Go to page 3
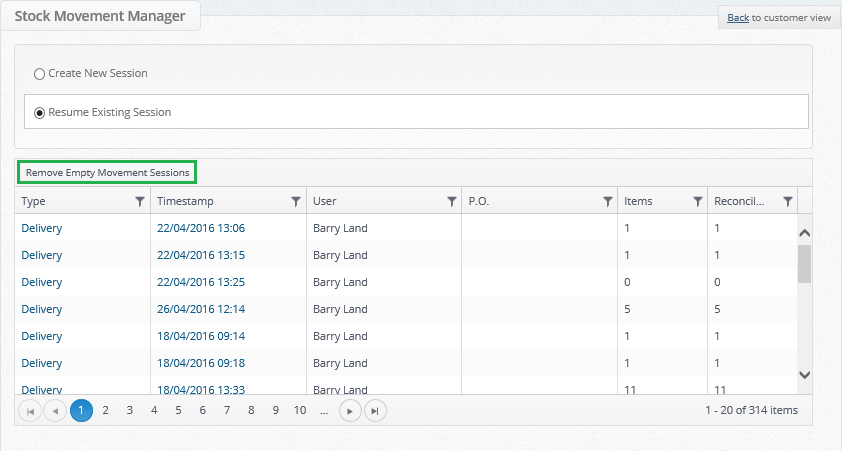This screenshot has width=842, height=451. point(129,410)
